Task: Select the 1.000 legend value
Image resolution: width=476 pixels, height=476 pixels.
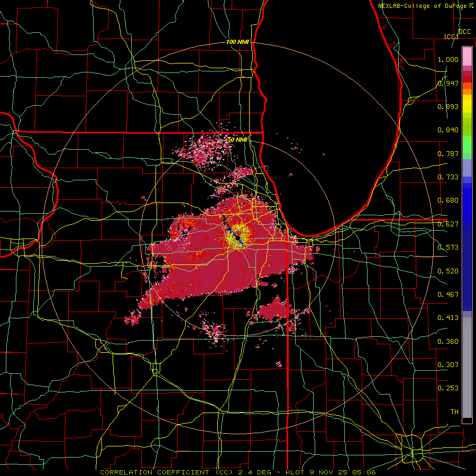Action: [448, 59]
